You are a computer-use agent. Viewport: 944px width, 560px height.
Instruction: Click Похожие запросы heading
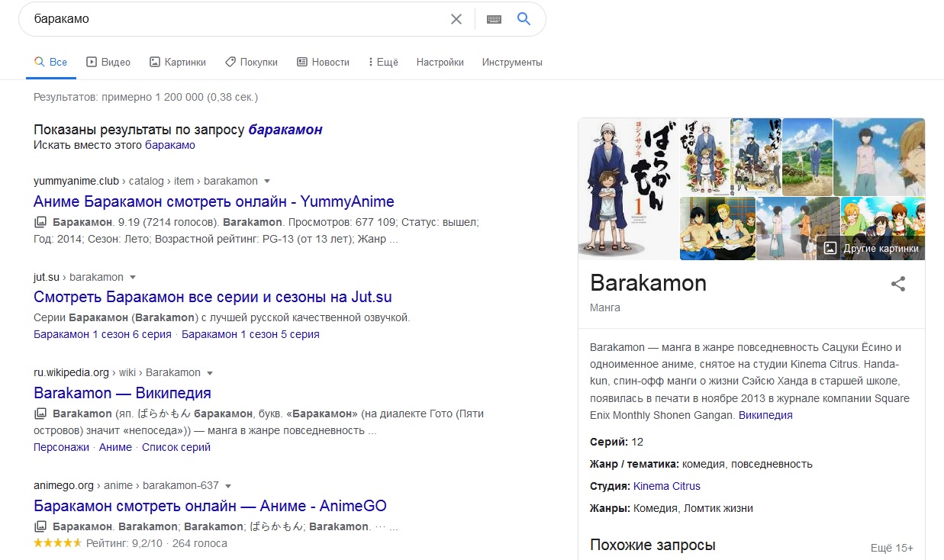tap(652, 546)
